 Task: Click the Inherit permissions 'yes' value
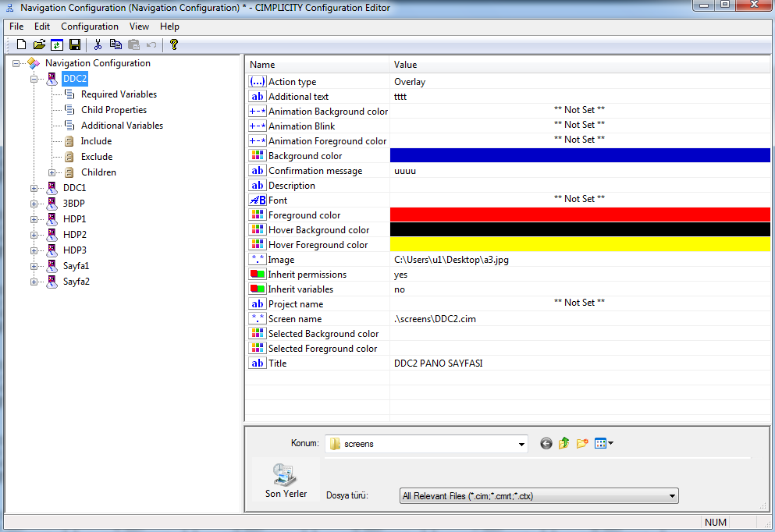pos(401,275)
